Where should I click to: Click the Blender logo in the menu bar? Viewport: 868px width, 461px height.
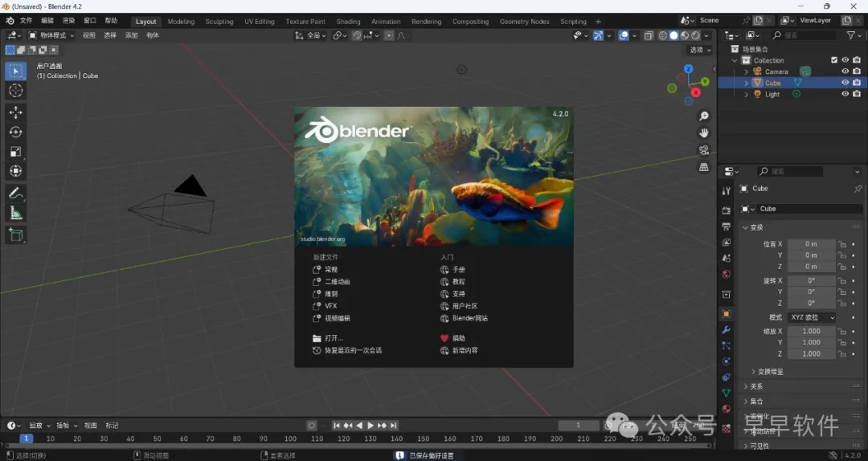click(x=10, y=21)
